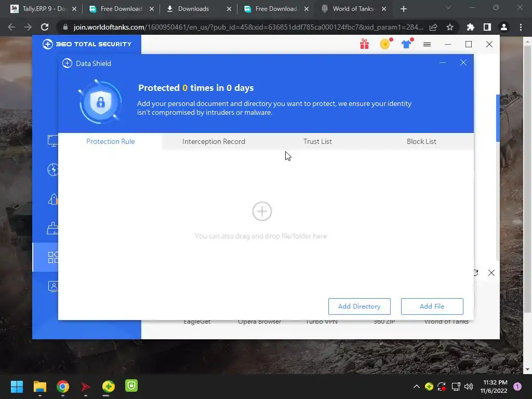Click the address bar URL field

point(249,27)
